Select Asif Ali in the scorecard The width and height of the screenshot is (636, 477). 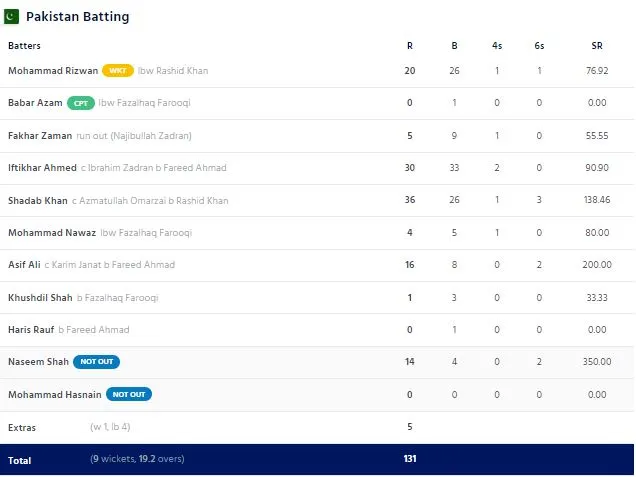coord(26,265)
